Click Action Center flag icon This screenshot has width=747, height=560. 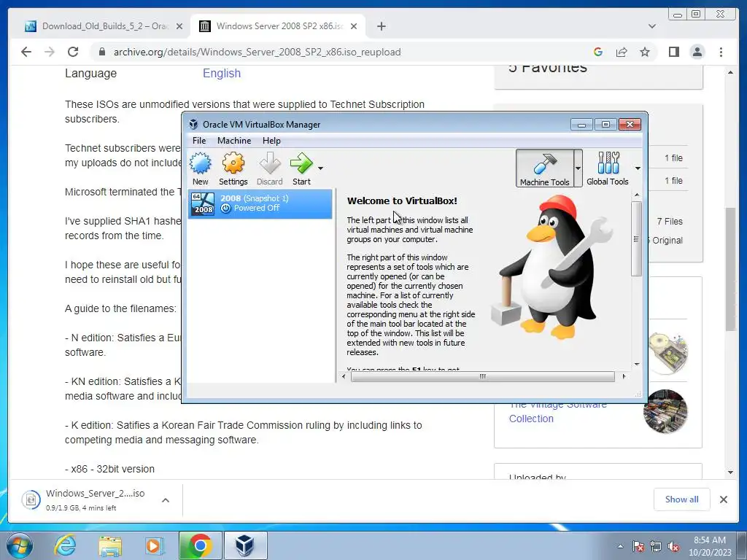pyautogui.click(x=638, y=546)
